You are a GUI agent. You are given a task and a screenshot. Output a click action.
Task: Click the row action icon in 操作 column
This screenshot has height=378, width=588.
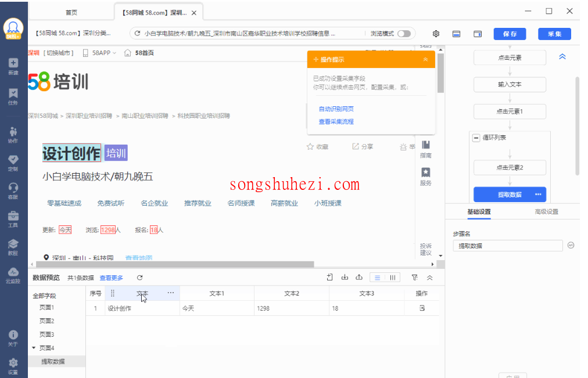[422, 308]
